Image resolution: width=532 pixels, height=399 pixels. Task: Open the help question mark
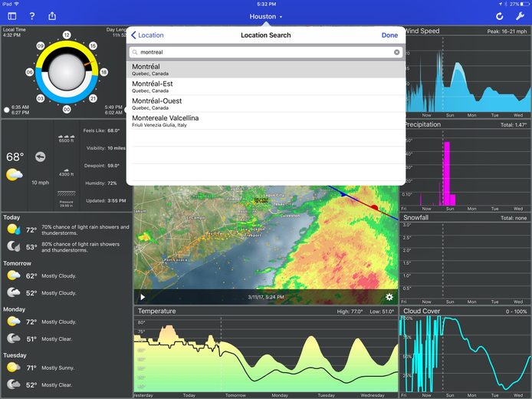32,16
